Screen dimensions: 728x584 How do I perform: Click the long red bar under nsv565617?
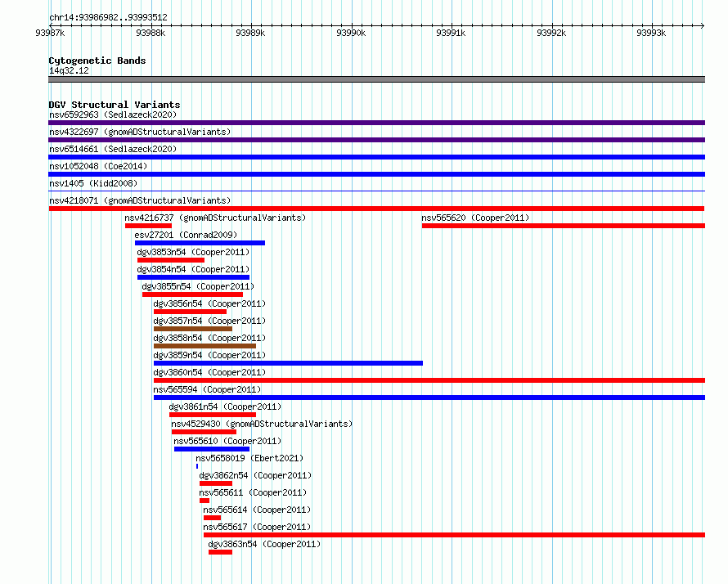[454, 535]
